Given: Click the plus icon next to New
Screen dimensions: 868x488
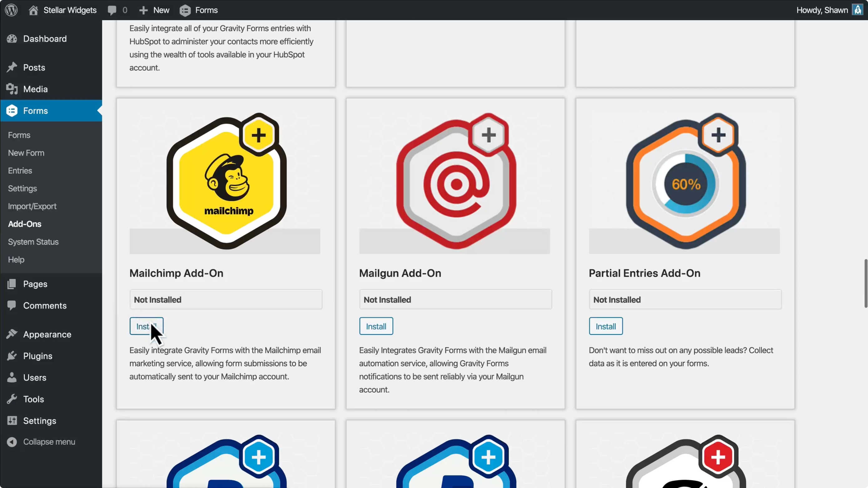Looking at the screenshot, I should 144,10.
